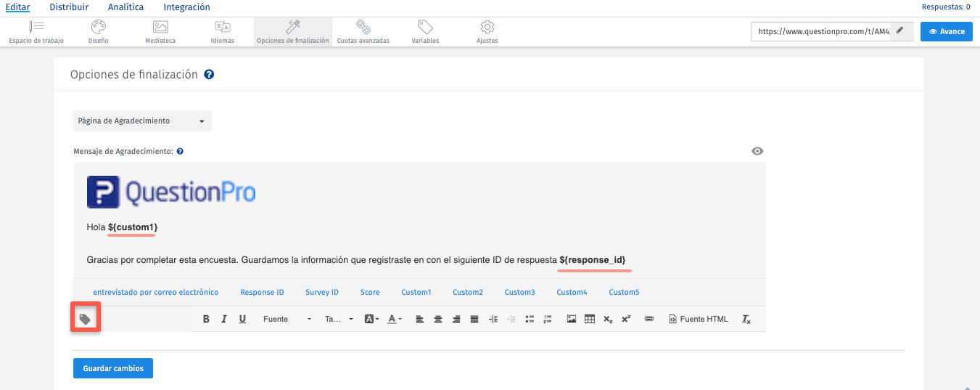980x390 pixels.
Task: Justify the text alignment
Action: coord(474,319)
